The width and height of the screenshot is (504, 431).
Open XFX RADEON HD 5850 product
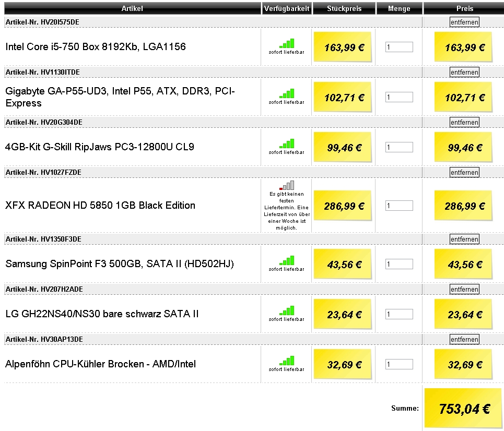point(100,206)
